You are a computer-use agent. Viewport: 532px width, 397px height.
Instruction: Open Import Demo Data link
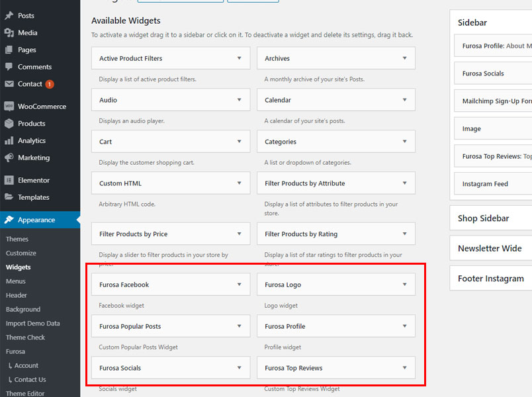pos(32,324)
